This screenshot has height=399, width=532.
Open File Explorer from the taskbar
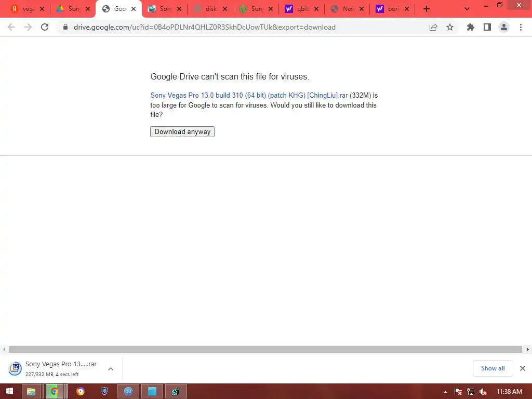pos(31,391)
